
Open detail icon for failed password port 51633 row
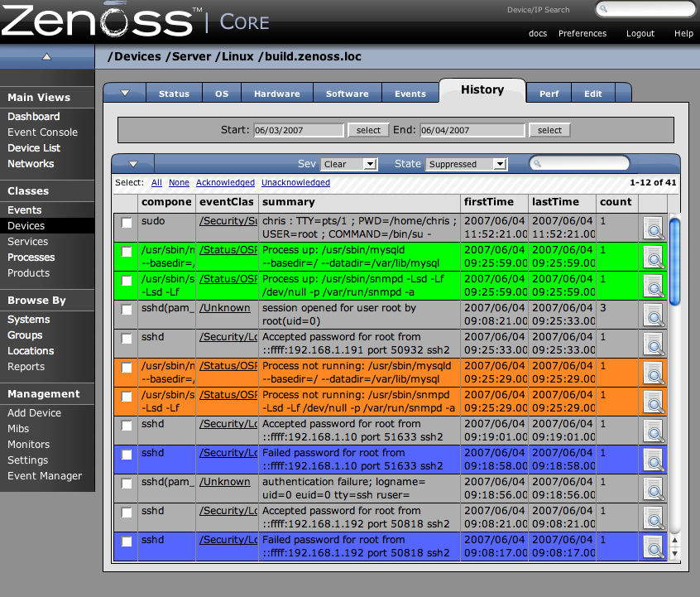coord(654,460)
